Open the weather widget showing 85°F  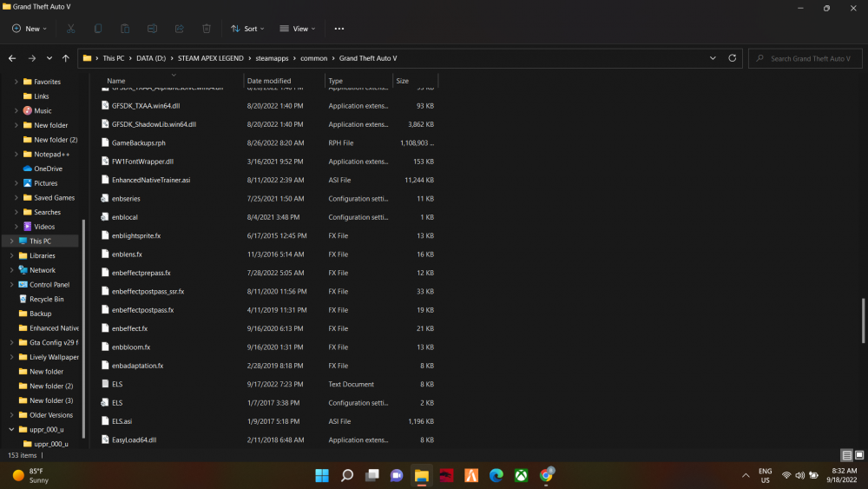click(x=31, y=476)
